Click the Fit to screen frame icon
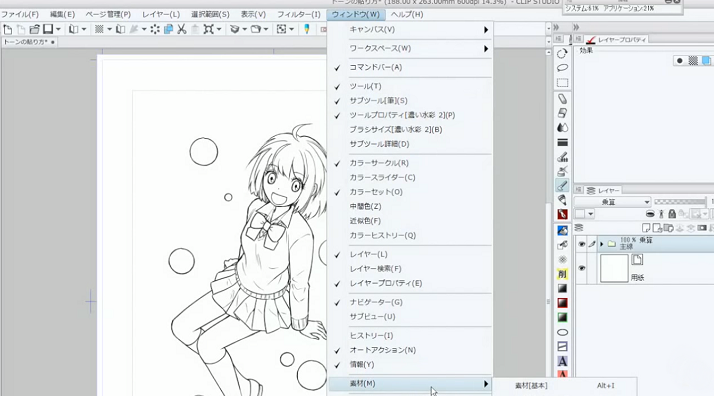This screenshot has height=396, width=714. click(x=281, y=30)
